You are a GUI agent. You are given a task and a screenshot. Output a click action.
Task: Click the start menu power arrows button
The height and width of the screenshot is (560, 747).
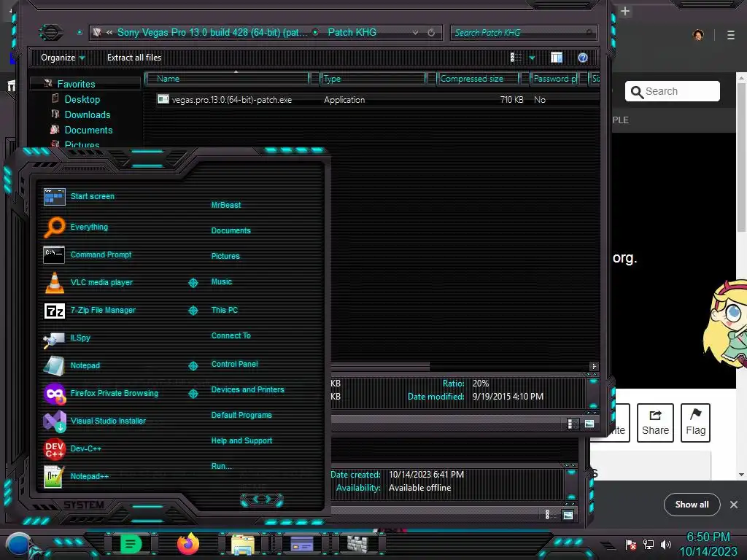(262, 499)
